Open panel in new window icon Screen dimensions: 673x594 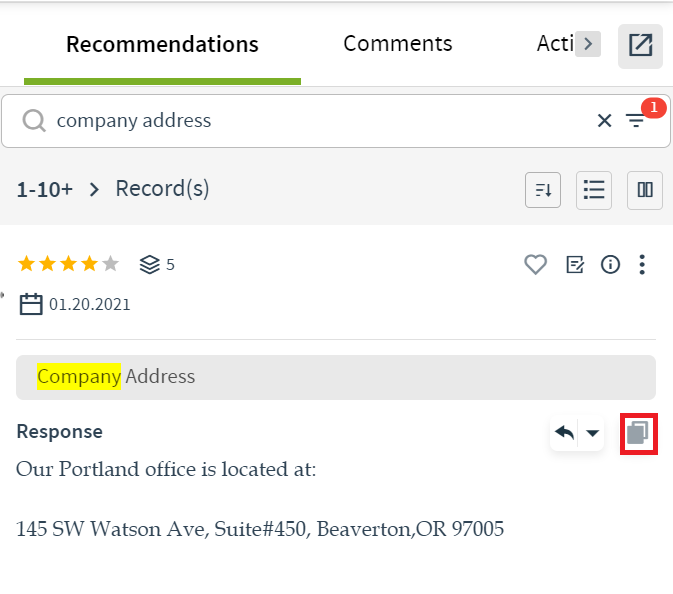(640, 46)
